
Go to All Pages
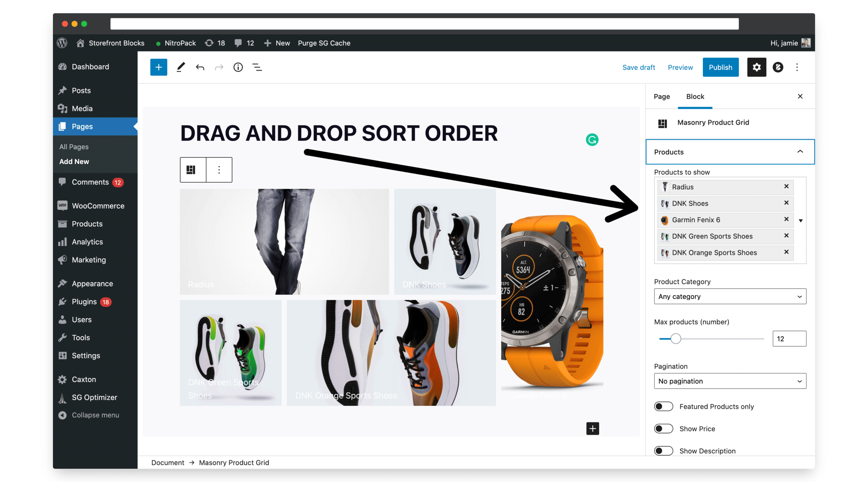click(x=74, y=147)
